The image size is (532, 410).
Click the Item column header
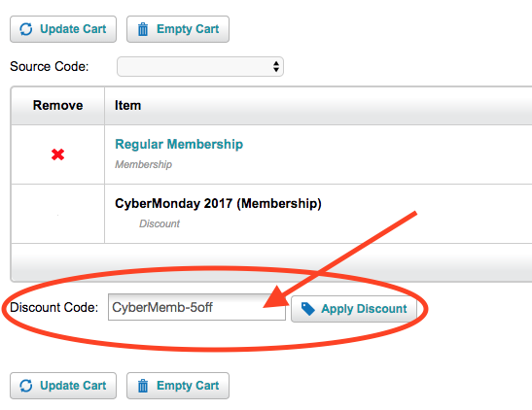pos(127,105)
